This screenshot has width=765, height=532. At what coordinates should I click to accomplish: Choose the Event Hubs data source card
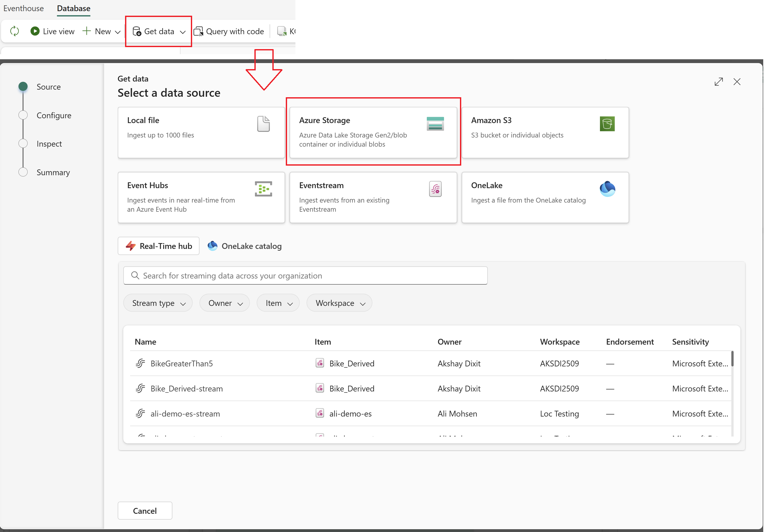pyautogui.click(x=202, y=198)
